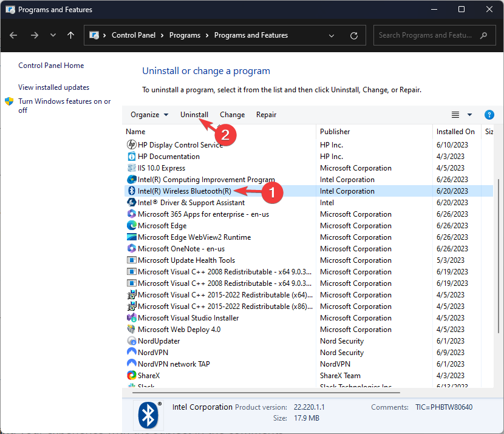Select Programs and Features breadcrumb

click(251, 35)
